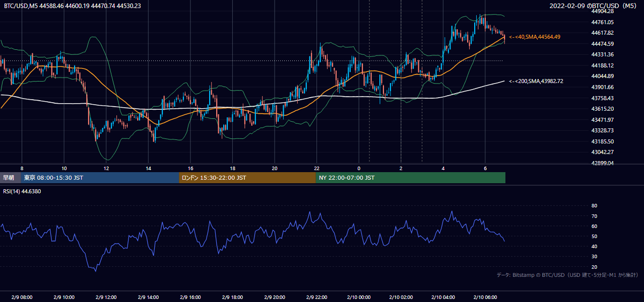Click the 43615.20 price axis label

pos(602,109)
